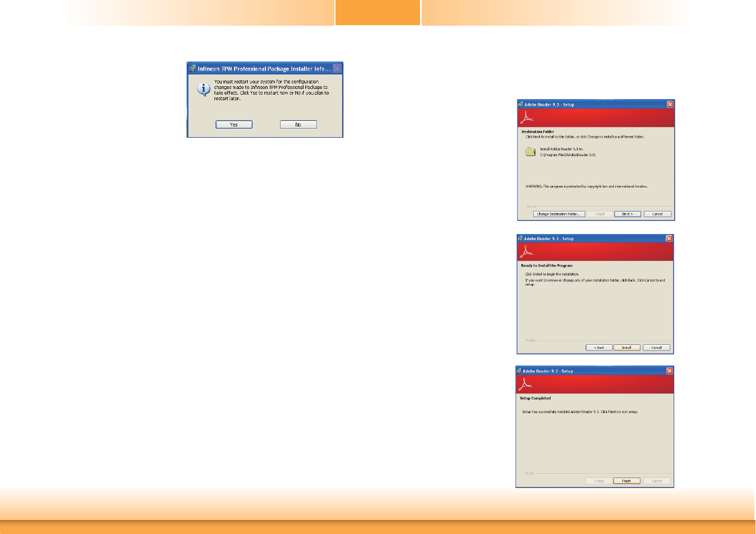Click Adobe logo in Setup Completed banner
756x534 pixels.
(x=525, y=384)
